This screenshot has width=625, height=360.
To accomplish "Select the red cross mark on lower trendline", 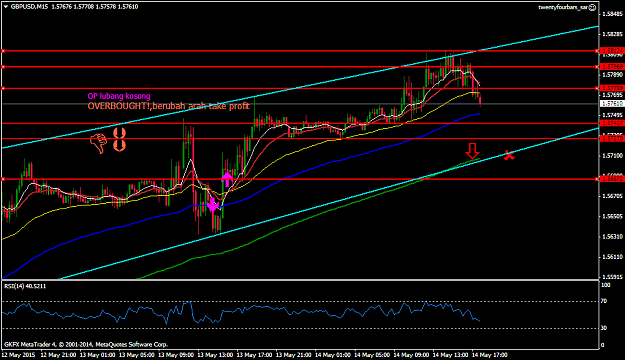I will tap(508, 155).
